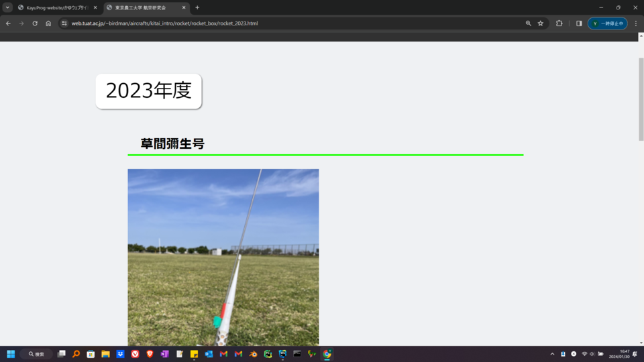The height and width of the screenshot is (362, 644).
Task: Bookmark this page with the star icon
Action: click(541, 23)
